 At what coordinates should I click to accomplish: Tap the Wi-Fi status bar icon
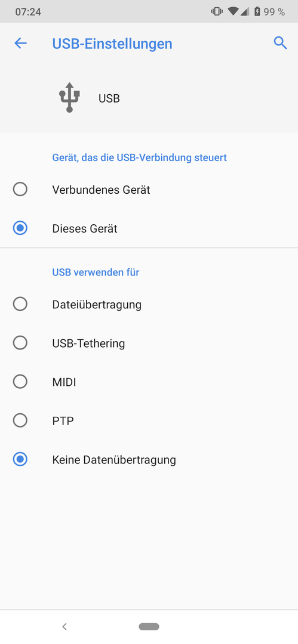click(x=234, y=11)
